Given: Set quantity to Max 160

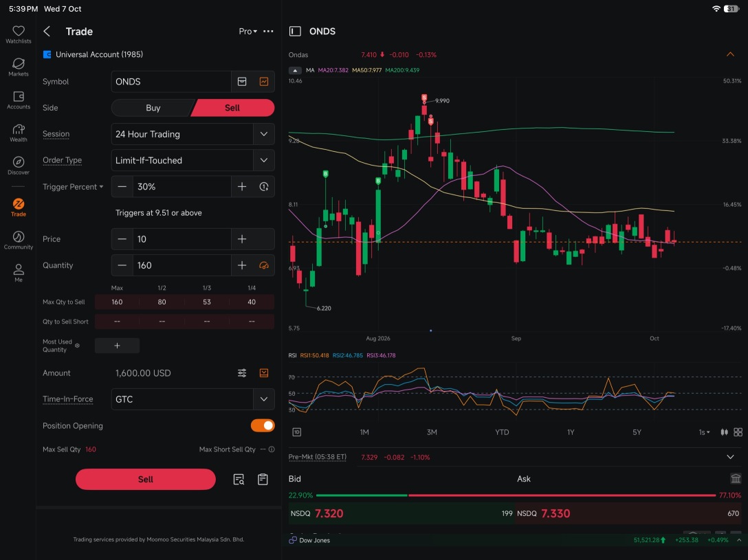Looking at the screenshot, I should click(x=117, y=302).
